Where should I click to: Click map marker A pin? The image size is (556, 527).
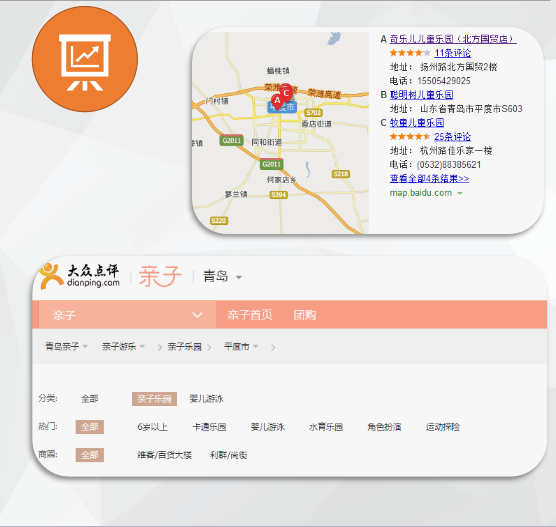[277, 101]
